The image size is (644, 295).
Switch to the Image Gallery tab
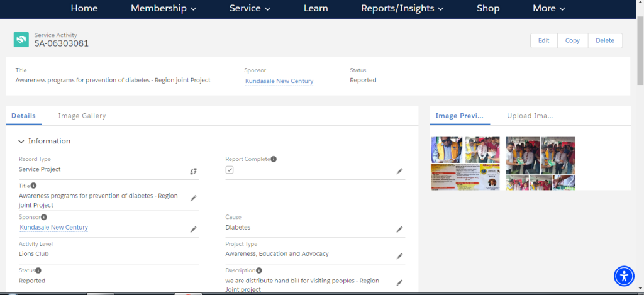click(x=82, y=116)
